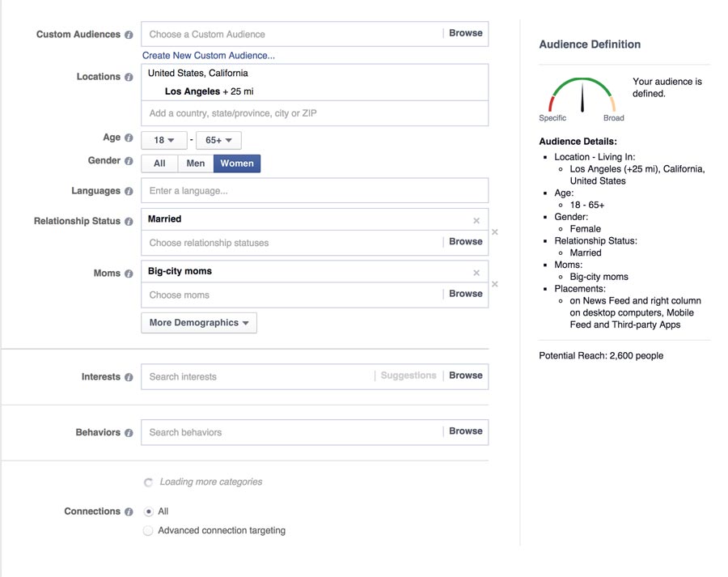
Task: Delete the entire Moms targeting field
Action: tap(495, 284)
